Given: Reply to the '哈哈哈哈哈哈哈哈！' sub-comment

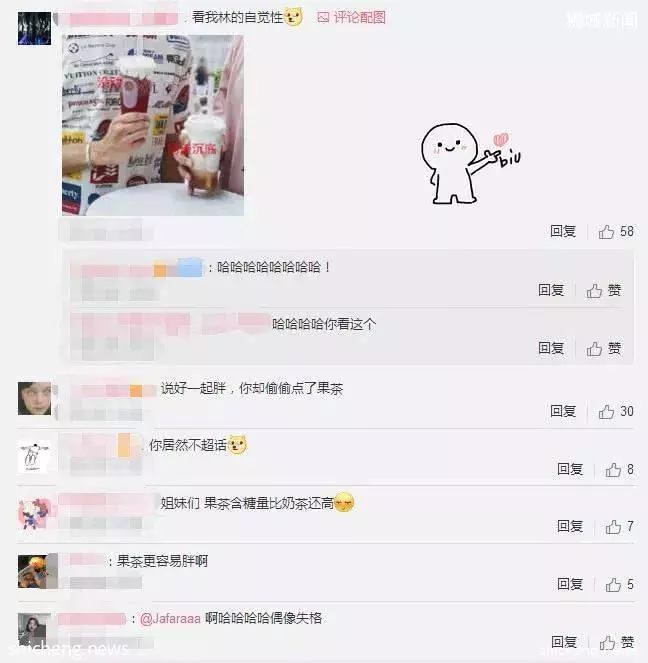Looking at the screenshot, I should point(551,290).
